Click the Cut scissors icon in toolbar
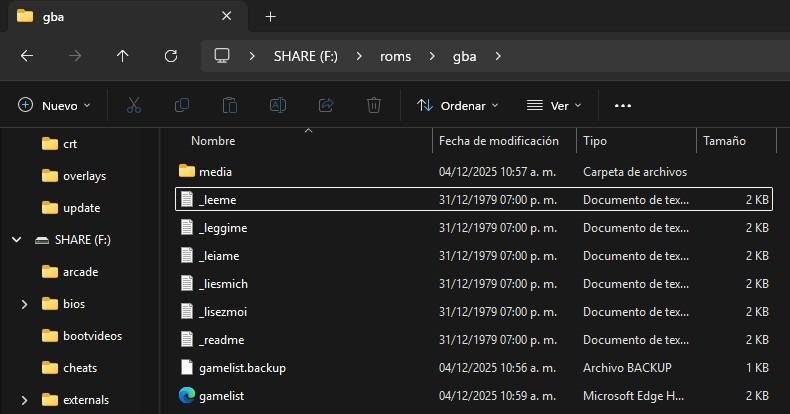This screenshot has height=414, width=790. pos(134,105)
